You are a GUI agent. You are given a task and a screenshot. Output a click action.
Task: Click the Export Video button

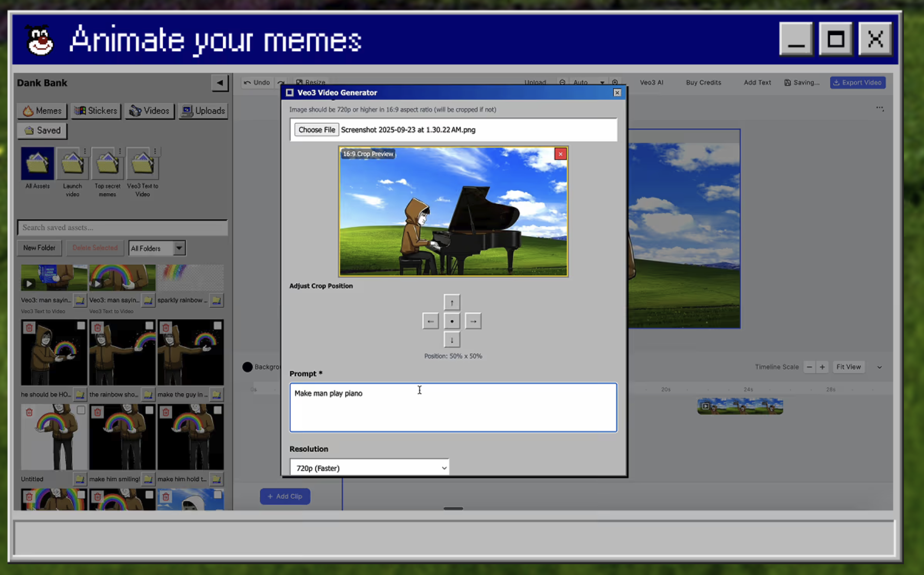pyautogui.click(x=858, y=82)
